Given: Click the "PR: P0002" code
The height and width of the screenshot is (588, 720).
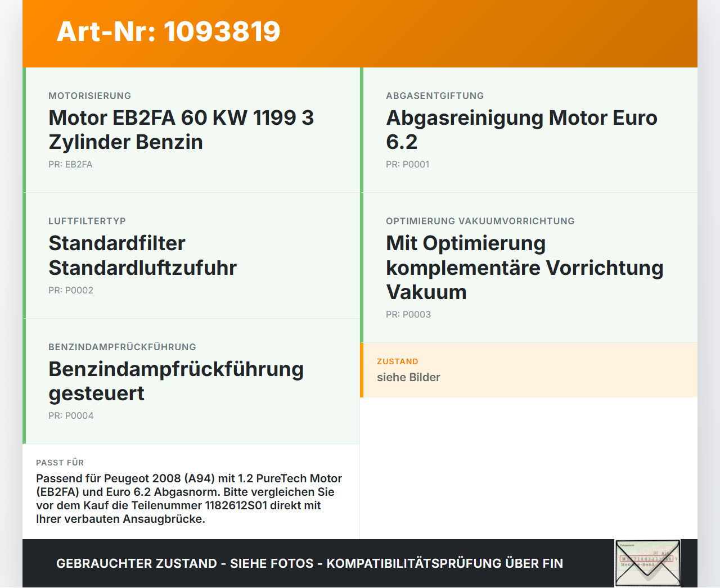Looking at the screenshot, I should [x=71, y=291].
